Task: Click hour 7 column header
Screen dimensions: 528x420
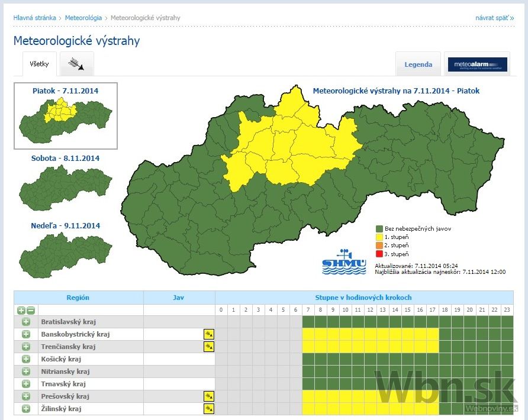Action: tap(308, 310)
